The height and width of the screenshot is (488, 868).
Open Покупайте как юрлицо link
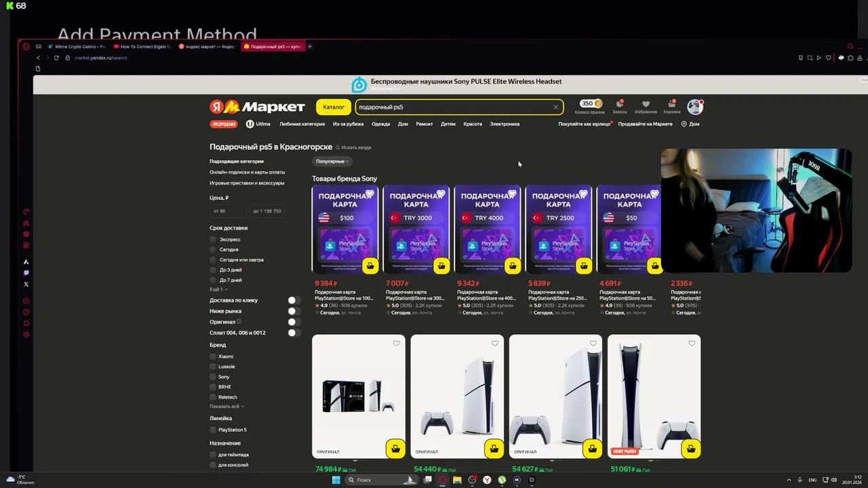pos(584,124)
